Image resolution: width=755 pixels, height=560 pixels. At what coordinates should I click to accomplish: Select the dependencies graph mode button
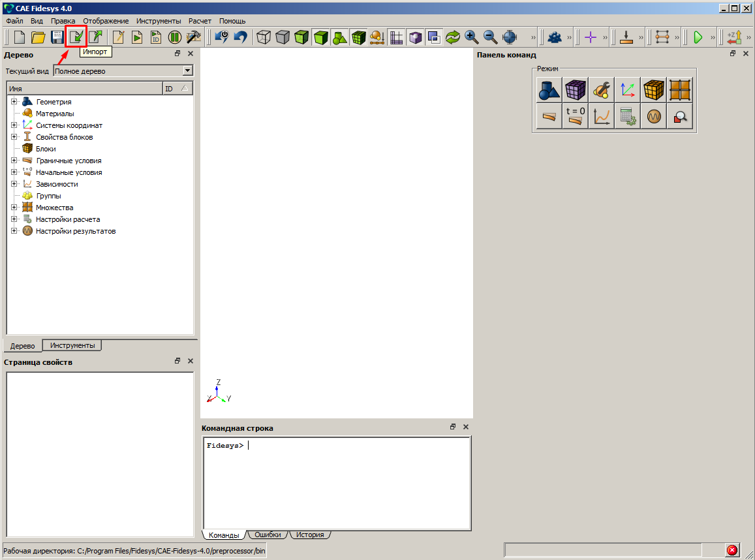pos(602,116)
